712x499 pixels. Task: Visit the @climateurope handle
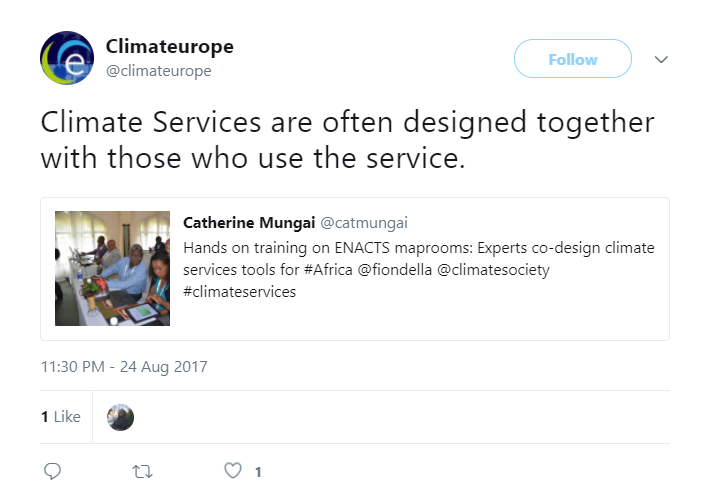[x=158, y=71]
